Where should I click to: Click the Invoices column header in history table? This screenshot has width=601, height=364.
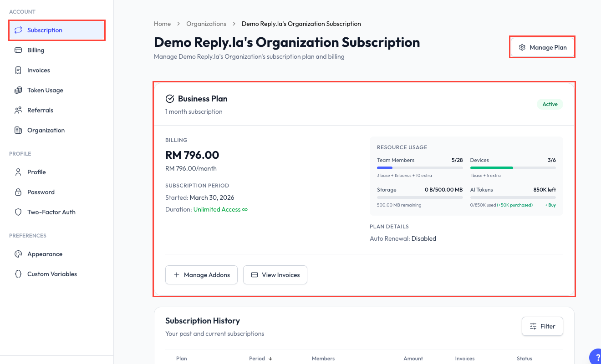click(465, 359)
